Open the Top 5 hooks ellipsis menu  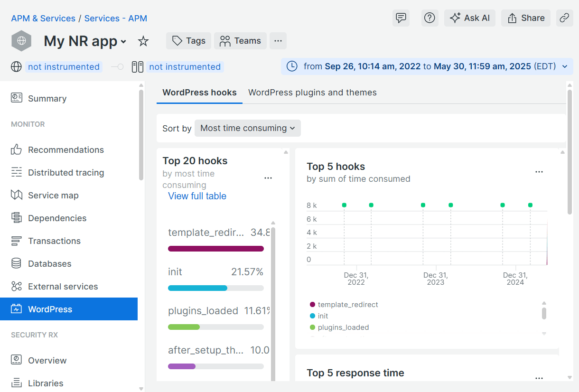click(539, 172)
